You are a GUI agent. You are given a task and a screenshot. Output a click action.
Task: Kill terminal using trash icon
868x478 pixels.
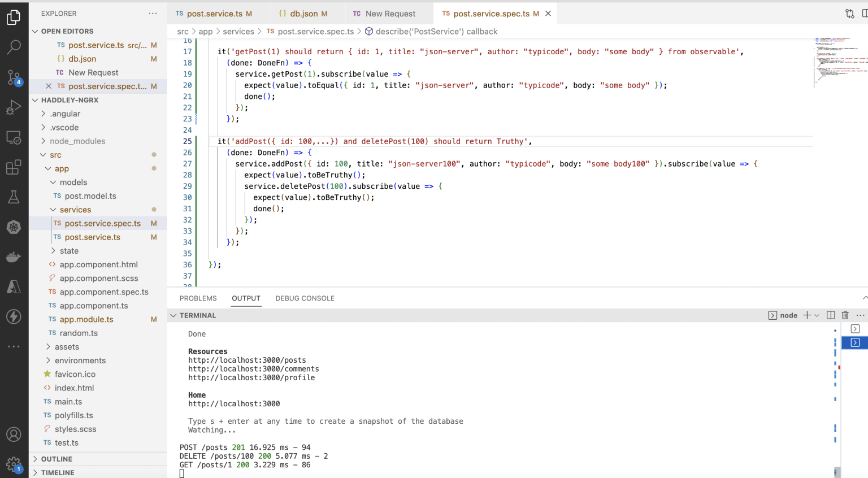pyautogui.click(x=845, y=315)
